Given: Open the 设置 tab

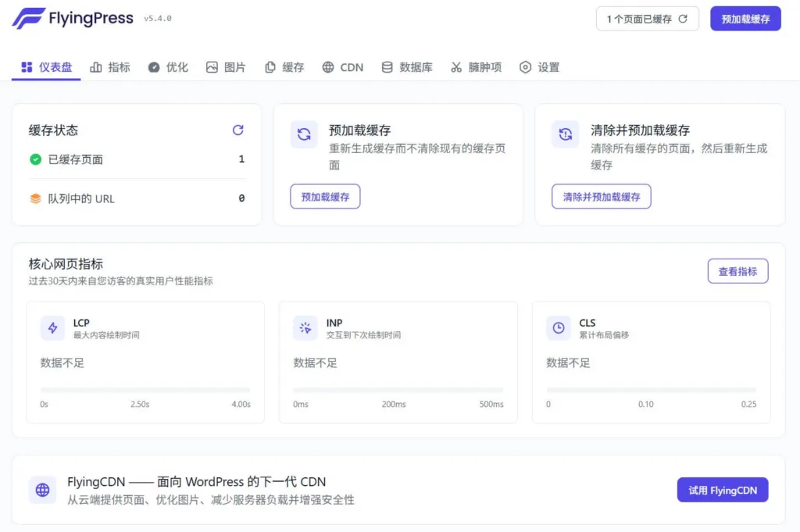Looking at the screenshot, I should click(539, 67).
